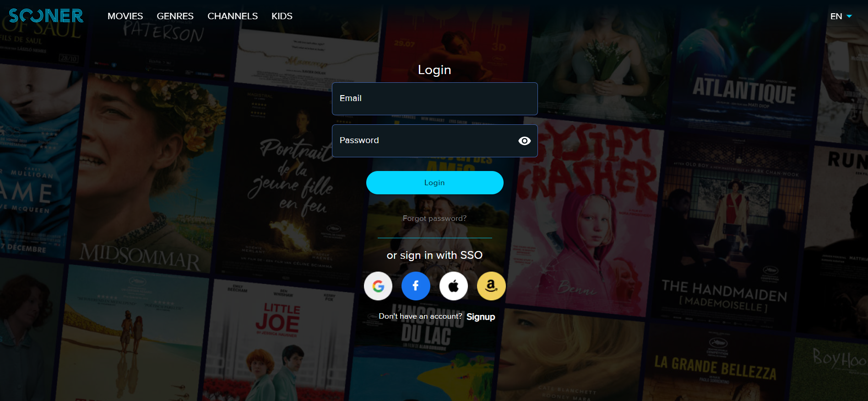Click the cyan Login button
This screenshot has height=401, width=868.
click(x=435, y=182)
